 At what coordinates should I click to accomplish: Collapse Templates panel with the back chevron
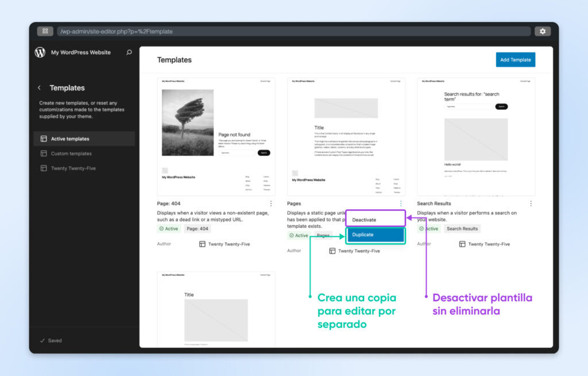(x=39, y=87)
